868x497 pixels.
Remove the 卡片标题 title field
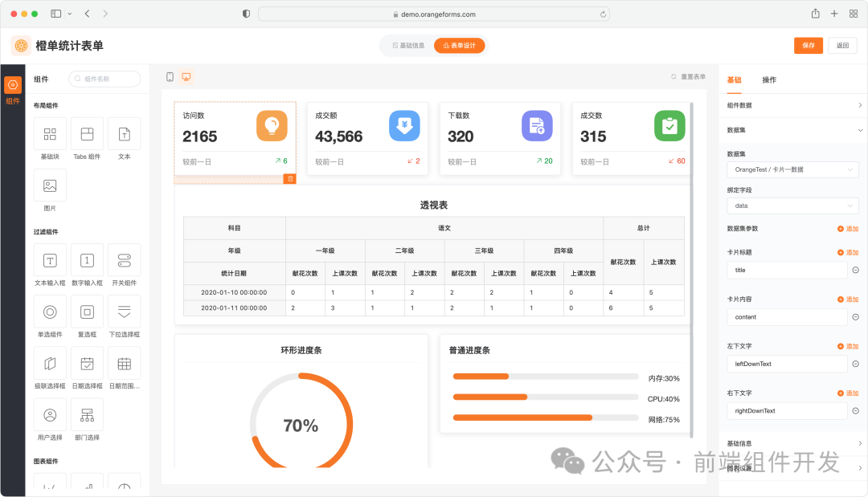(854, 270)
